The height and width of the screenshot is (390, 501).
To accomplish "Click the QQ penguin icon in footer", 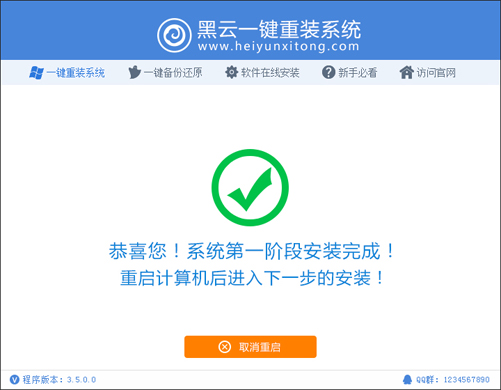I will tap(407, 379).
